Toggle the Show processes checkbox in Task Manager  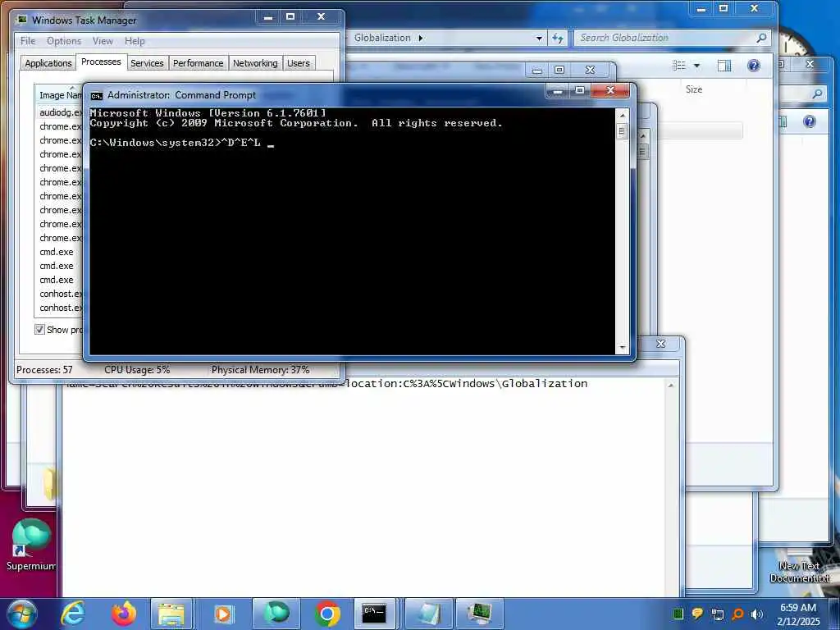[39, 330]
